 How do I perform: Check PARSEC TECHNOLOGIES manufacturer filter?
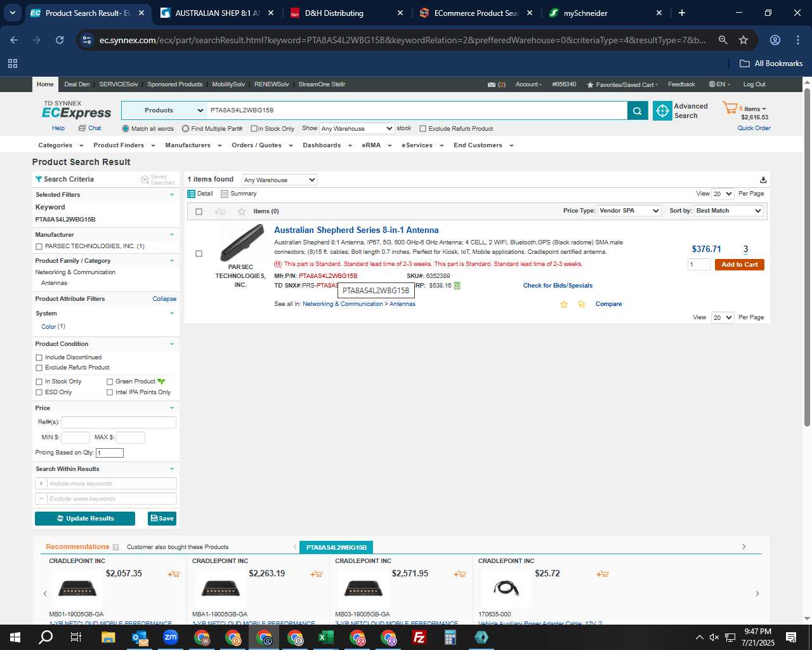point(39,246)
